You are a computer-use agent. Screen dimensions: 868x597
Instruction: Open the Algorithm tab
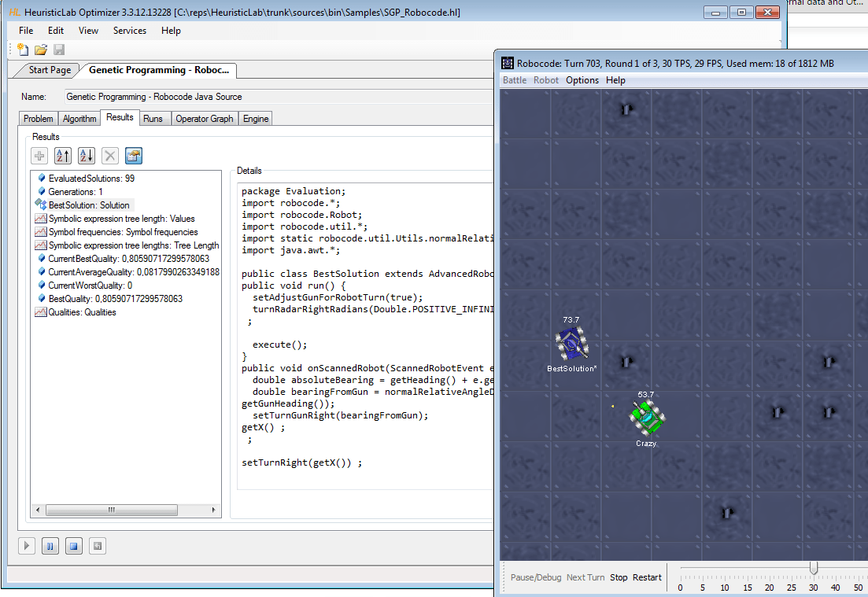tap(79, 119)
